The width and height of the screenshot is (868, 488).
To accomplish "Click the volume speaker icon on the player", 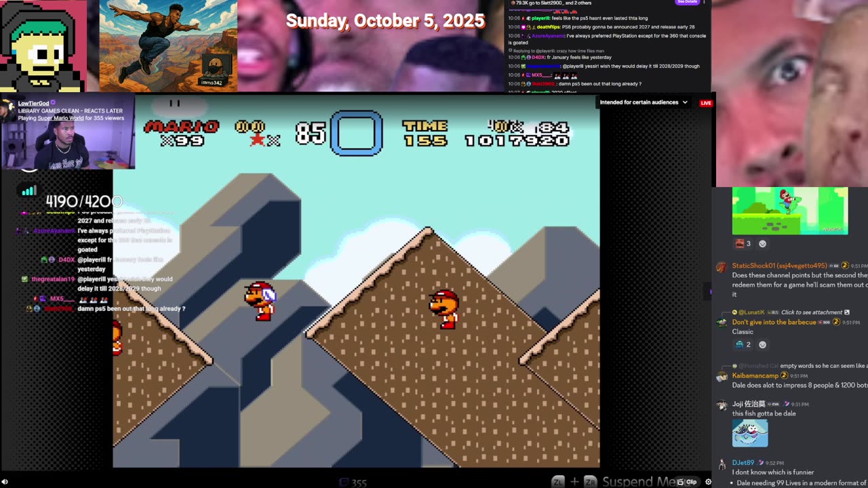I will [5, 482].
